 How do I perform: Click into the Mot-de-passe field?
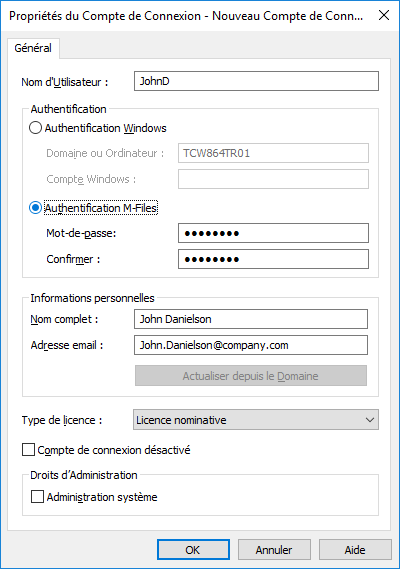coord(273,233)
